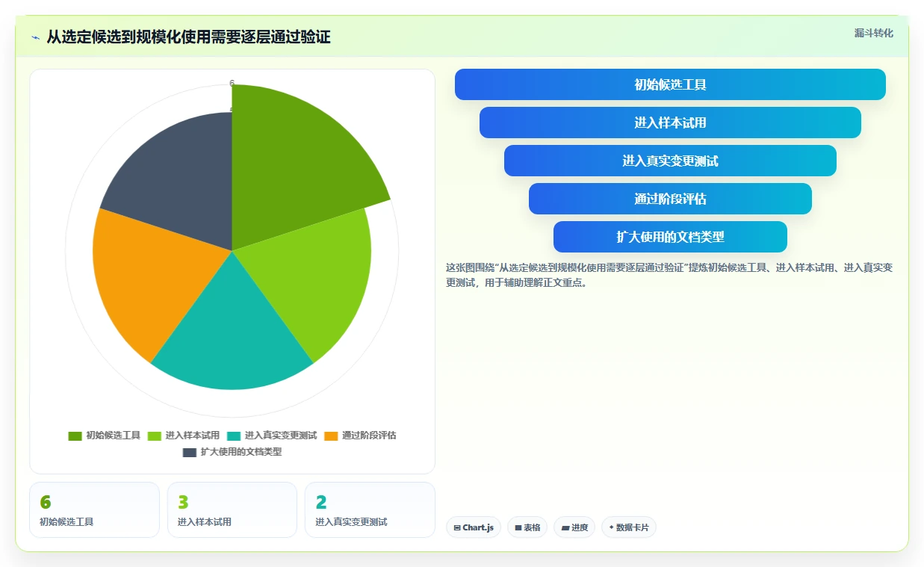The width and height of the screenshot is (924, 567).
Task: Click the slate gray legend color box
Action: click(190, 452)
